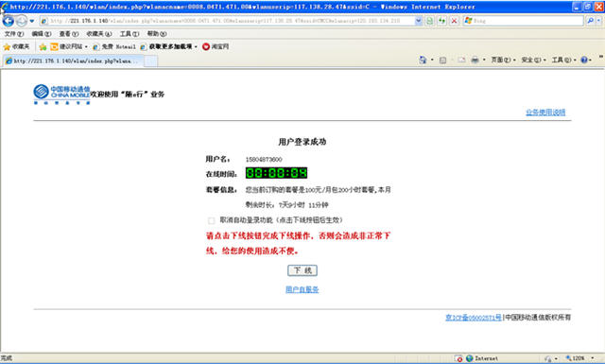Click the Feeds icon in command bar

click(x=443, y=60)
